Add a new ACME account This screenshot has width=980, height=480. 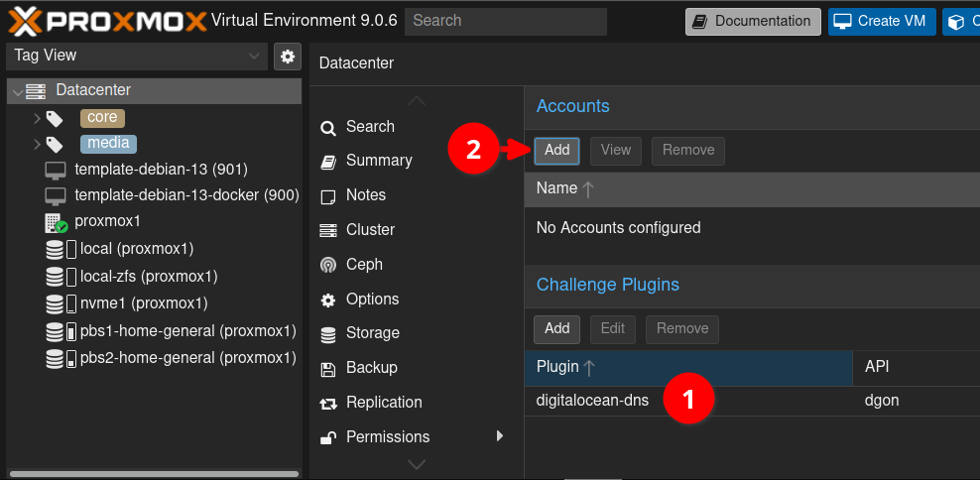[x=556, y=151]
